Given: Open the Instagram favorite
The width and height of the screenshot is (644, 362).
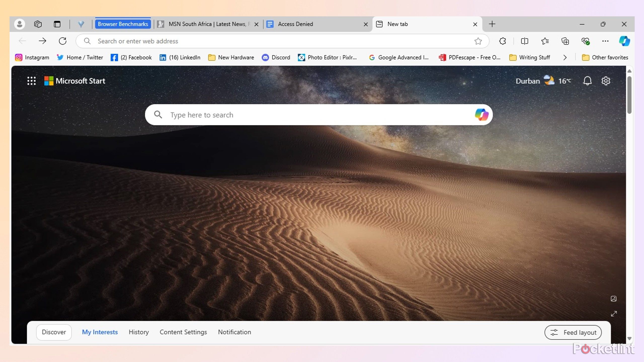Looking at the screenshot, I should [x=32, y=58].
